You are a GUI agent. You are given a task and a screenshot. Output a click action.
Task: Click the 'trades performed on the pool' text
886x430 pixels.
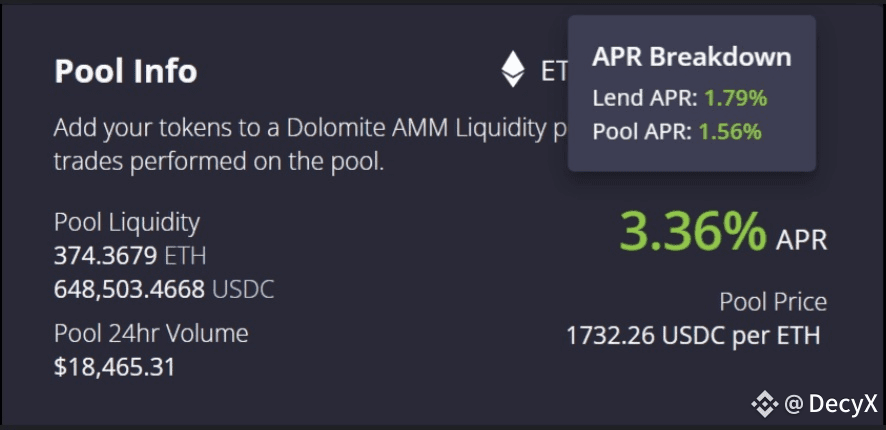219,162
